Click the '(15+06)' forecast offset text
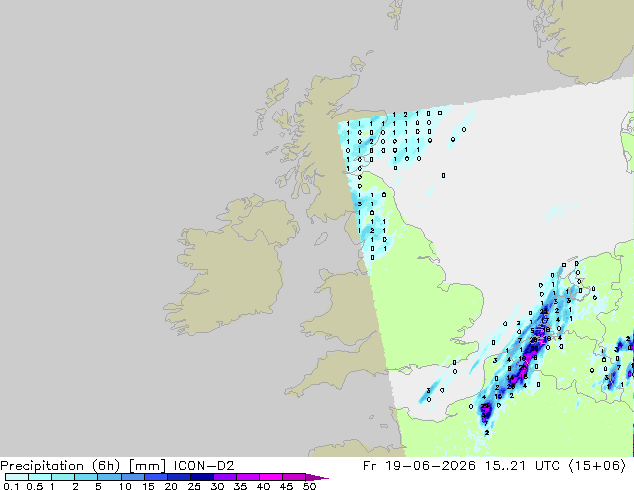634x490 pixels. 597,466
